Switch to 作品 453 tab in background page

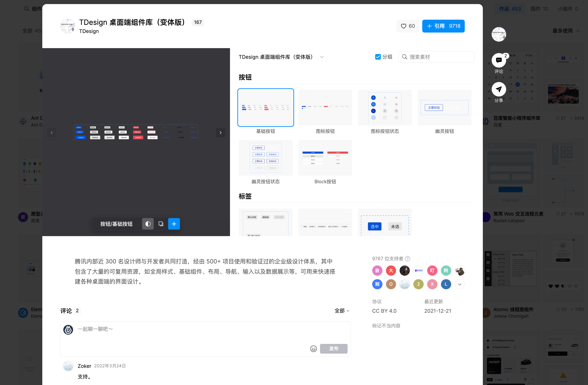tap(510, 9)
